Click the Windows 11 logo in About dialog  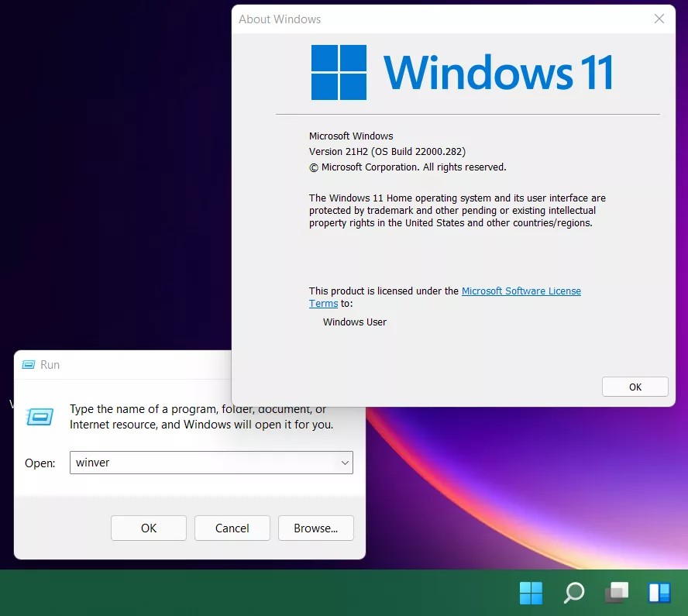[462, 72]
